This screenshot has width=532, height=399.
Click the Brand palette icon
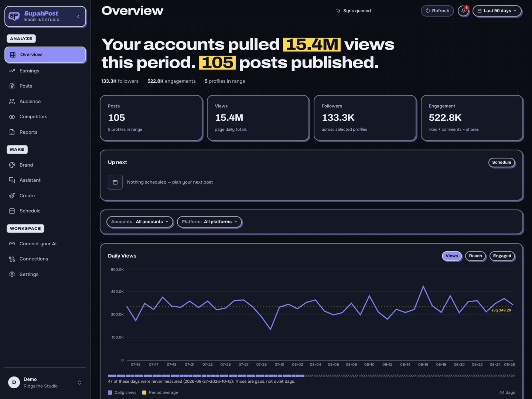pos(12,165)
